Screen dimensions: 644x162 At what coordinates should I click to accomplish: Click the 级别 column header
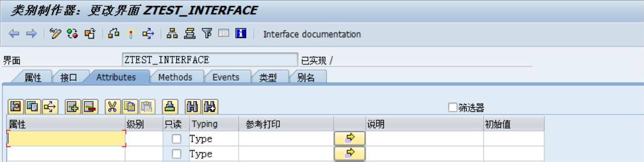click(x=144, y=124)
